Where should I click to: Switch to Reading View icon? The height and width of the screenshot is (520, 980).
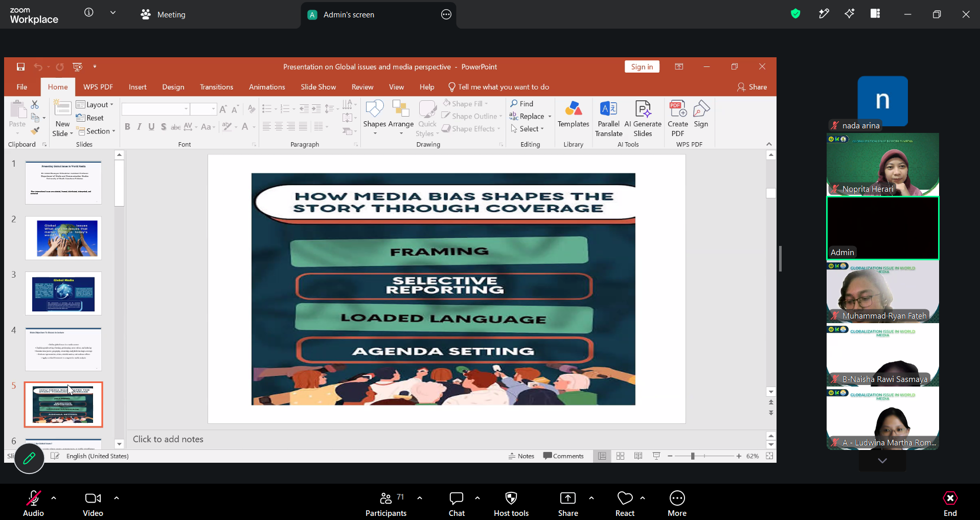click(x=638, y=456)
